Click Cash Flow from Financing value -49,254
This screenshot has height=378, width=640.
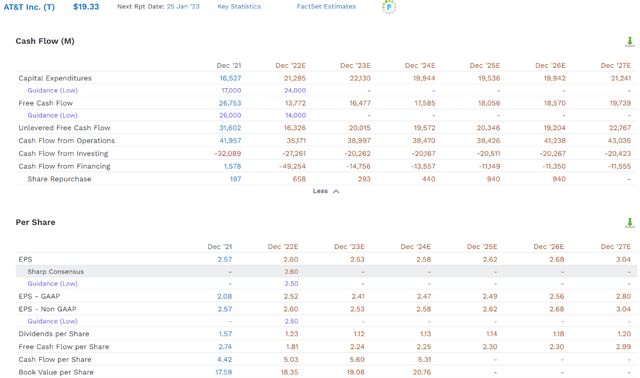[293, 166]
